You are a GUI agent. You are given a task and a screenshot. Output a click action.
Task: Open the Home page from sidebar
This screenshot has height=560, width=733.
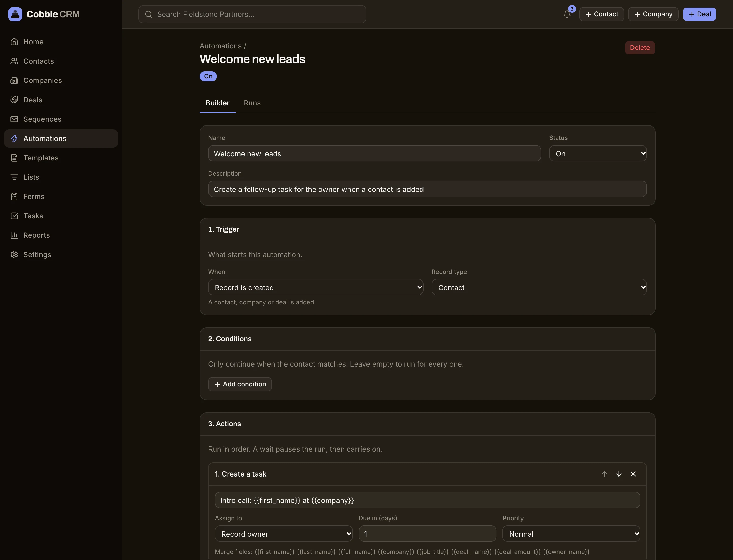tap(61, 42)
